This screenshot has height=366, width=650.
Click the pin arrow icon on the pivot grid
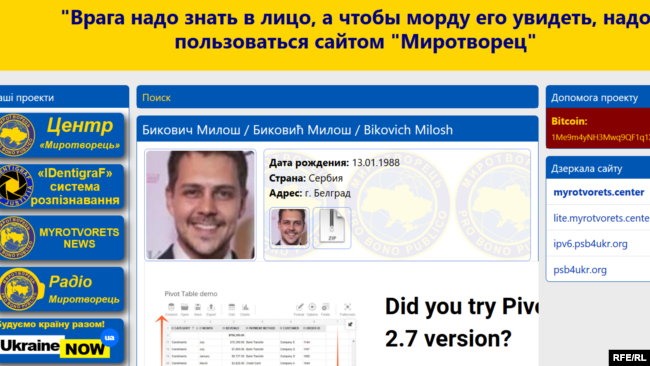[x=350, y=325]
